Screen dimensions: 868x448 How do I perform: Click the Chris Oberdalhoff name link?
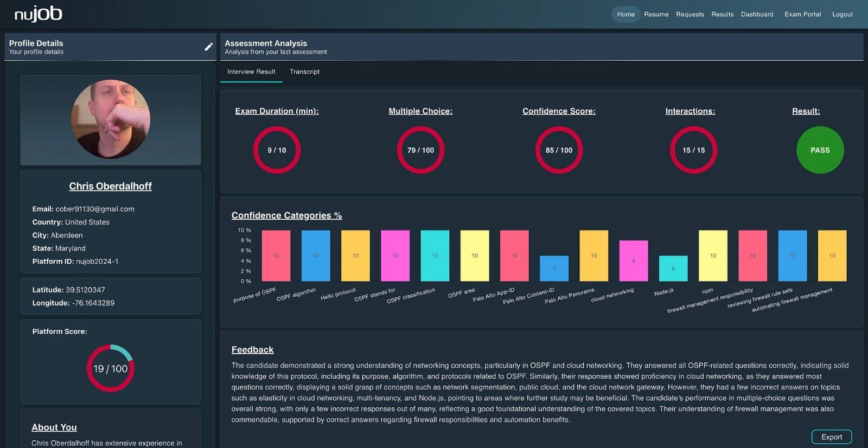(110, 186)
